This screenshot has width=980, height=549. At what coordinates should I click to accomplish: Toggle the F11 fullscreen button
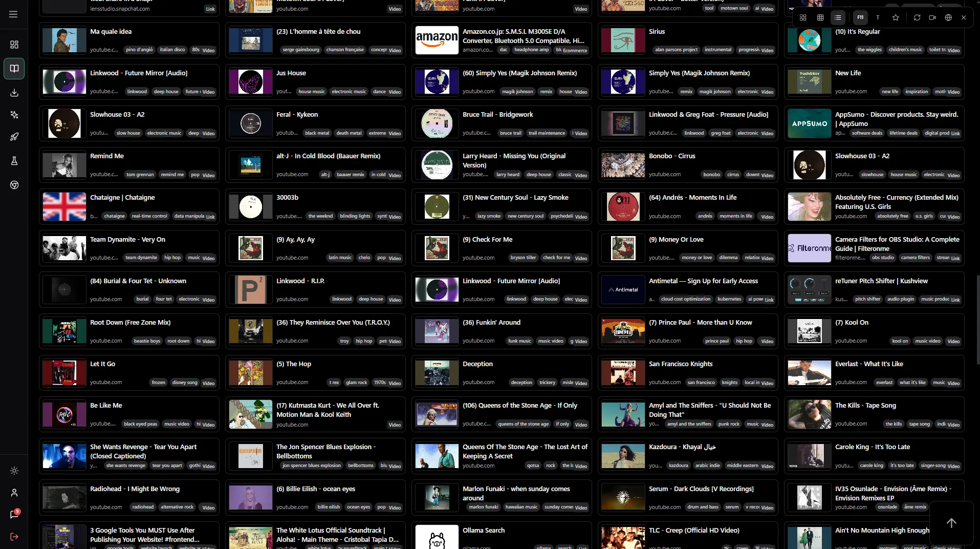[860, 17]
